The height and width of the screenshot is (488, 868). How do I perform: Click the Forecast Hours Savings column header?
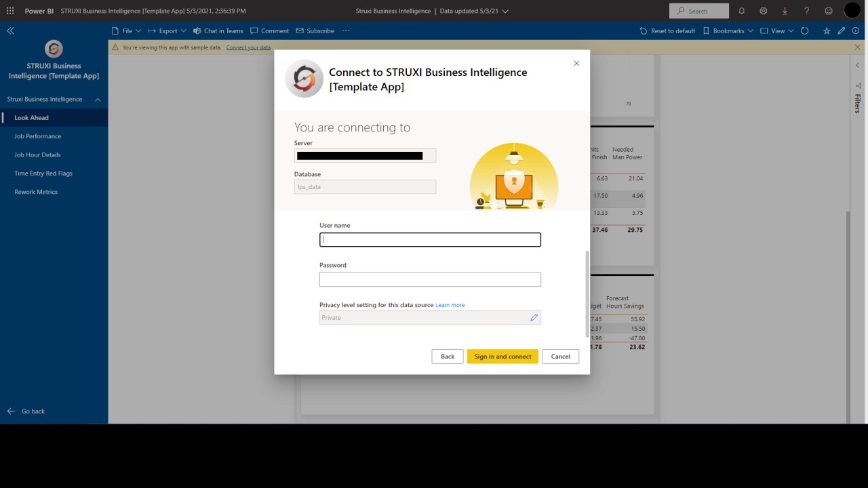[x=625, y=302]
